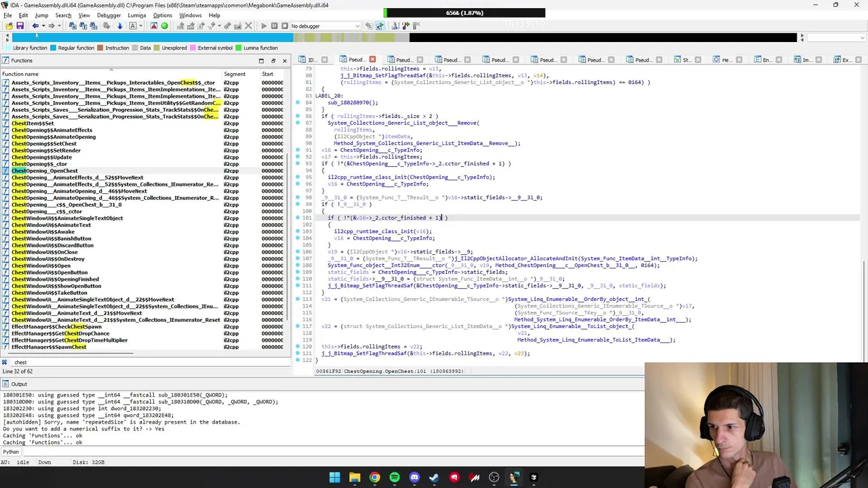Jump back with the left arrow icon
This screenshot has height=488, width=868.
pyautogui.click(x=35, y=26)
